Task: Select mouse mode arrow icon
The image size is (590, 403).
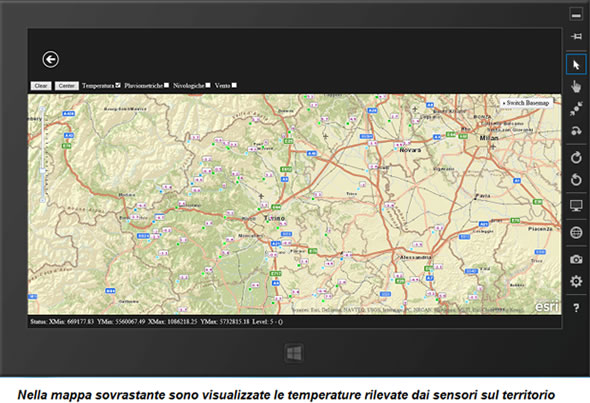Action: tap(576, 65)
